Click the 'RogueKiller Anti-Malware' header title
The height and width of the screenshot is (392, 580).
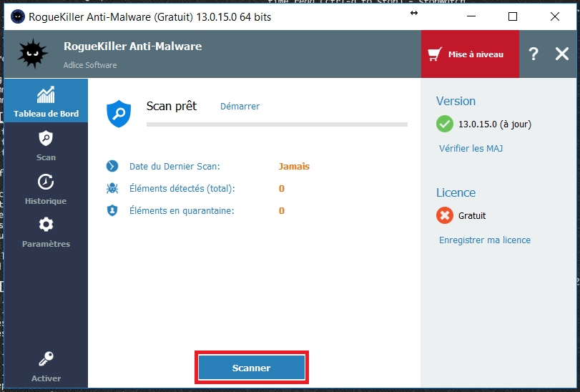(133, 46)
